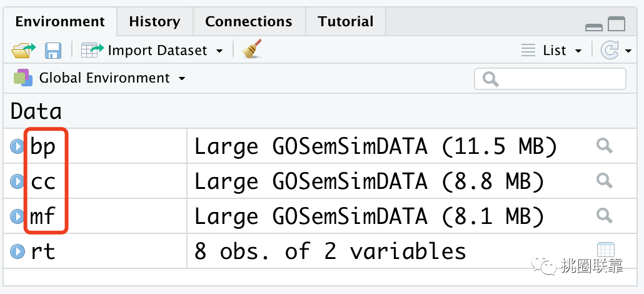
Task: Switch to the History tab
Action: pos(154,21)
